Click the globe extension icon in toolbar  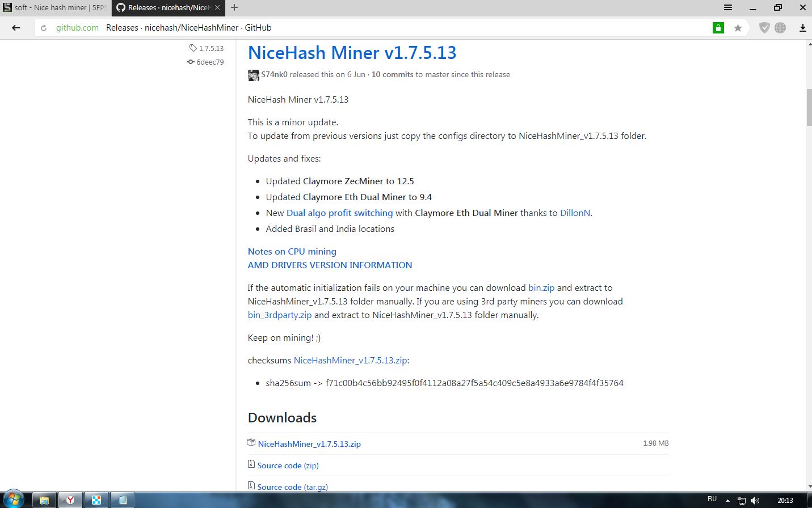(x=780, y=28)
